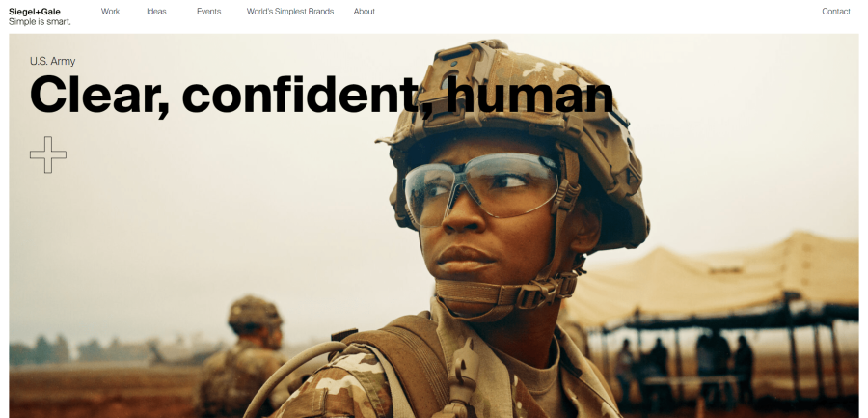Click the 'Clear, confident, human' headline
868x418 pixels.
[x=321, y=95]
